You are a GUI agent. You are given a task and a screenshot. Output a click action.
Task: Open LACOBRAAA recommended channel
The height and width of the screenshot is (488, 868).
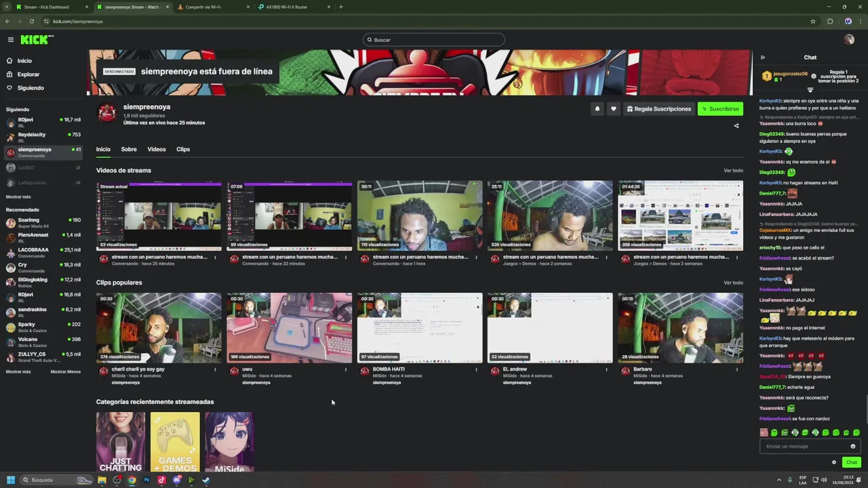pos(43,252)
